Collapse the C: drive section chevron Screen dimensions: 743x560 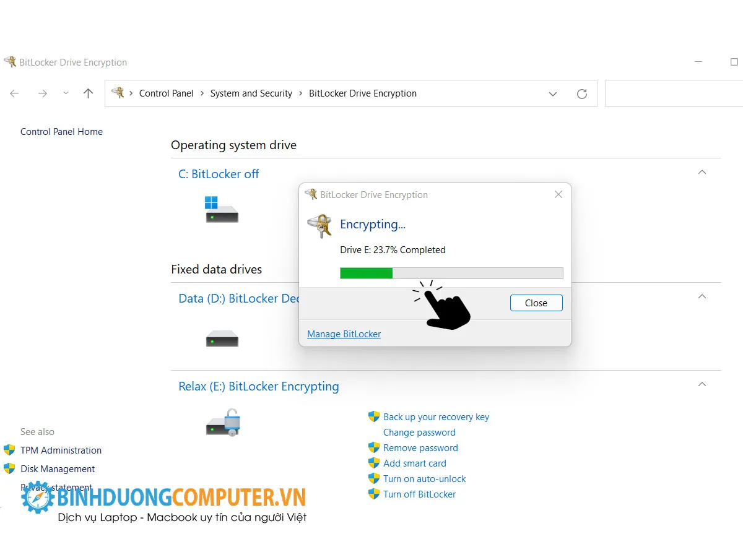702,172
